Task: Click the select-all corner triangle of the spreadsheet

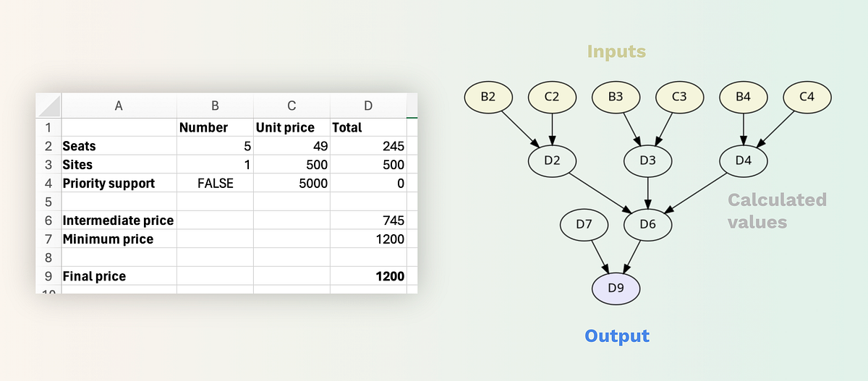Action: click(x=48, y=106)
